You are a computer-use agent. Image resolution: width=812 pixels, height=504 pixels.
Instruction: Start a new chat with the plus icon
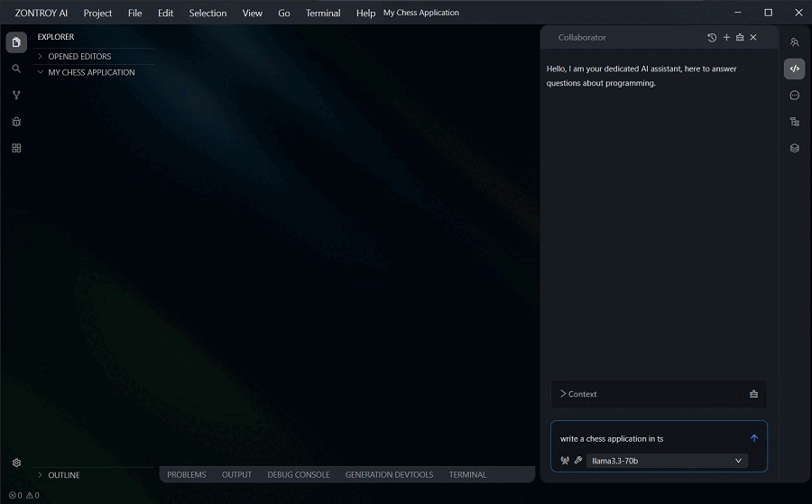click(726, 38)
